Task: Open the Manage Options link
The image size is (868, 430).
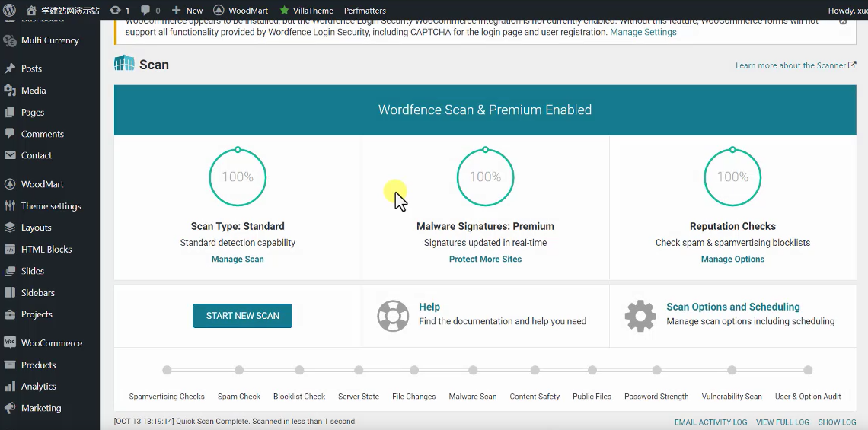Action: click(732, 259)
